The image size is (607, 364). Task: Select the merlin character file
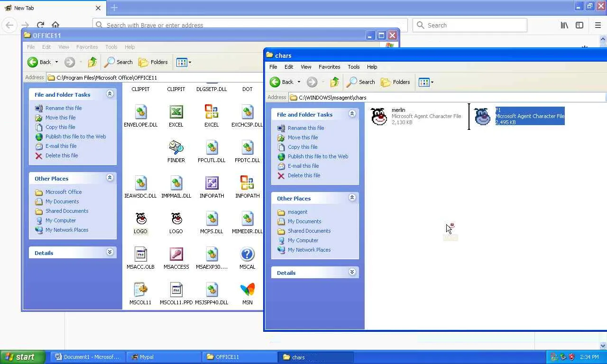pyautogui.click(x=415, y=116)
